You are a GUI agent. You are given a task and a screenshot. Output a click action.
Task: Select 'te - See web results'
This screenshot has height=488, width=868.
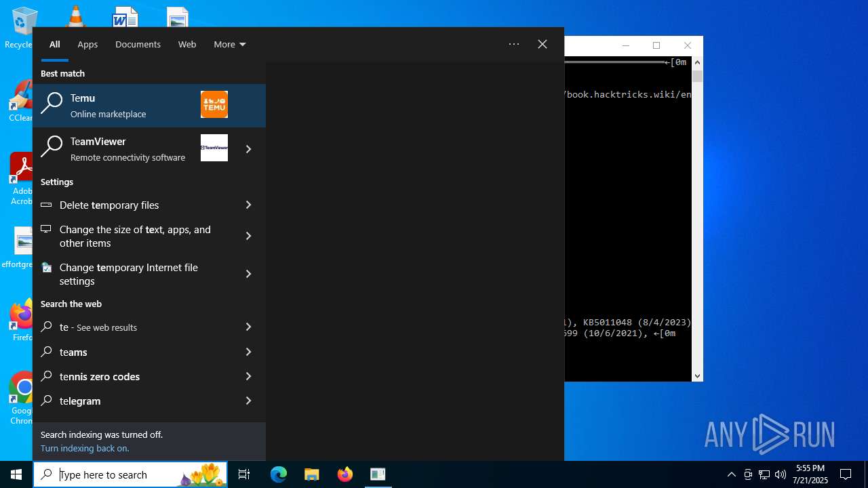point(132,327)
